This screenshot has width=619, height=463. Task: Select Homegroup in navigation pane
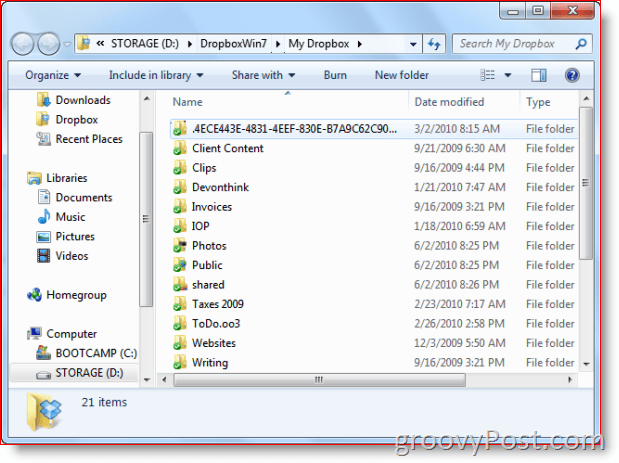pyautogui.click(x=76, y=295)
